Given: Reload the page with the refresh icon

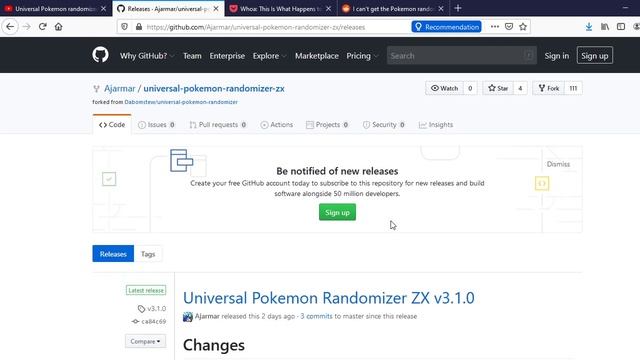Looking at the screenshot, I should (42, 27).
